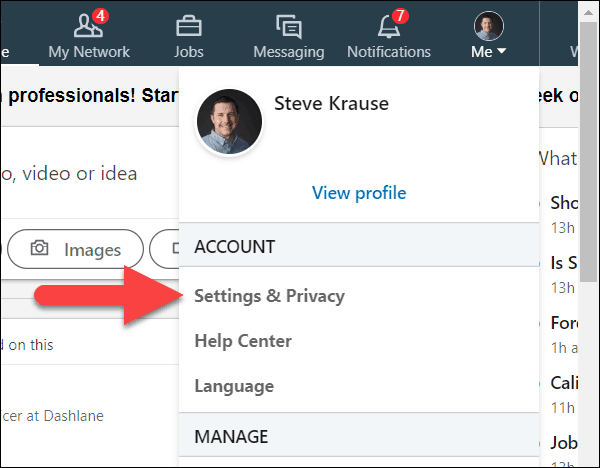Click the Notifications bell icon
This screenshot has height=468, width=600.
tap(389, 26)
